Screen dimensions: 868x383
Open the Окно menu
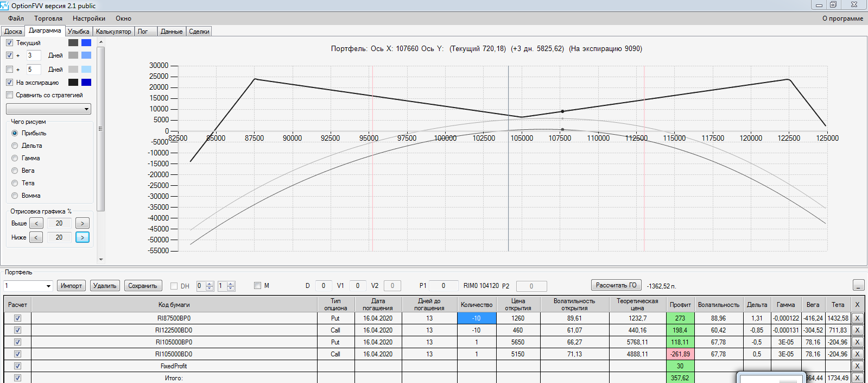click(123, 18)
